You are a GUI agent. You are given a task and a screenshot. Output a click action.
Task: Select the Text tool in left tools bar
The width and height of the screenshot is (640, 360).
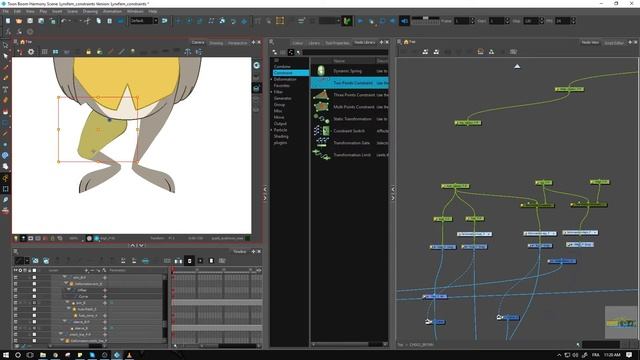pyautogui.click(x=5, y=89)
